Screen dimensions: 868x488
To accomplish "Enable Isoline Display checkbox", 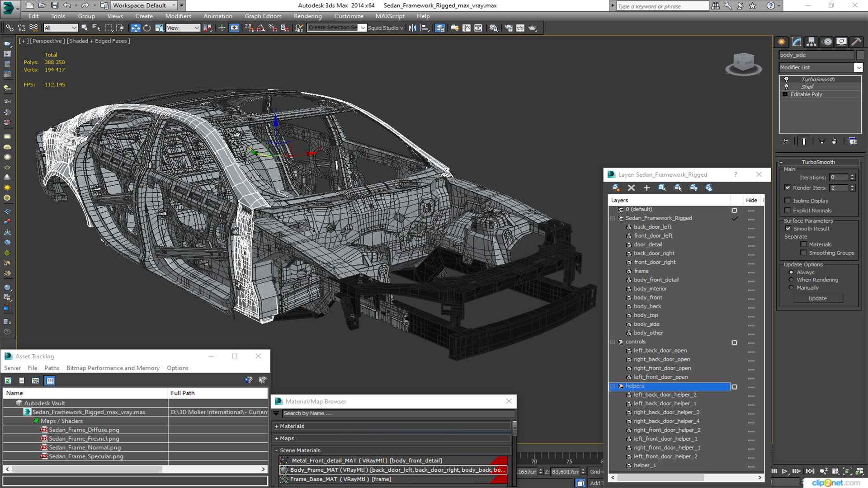I will point(788,201).
